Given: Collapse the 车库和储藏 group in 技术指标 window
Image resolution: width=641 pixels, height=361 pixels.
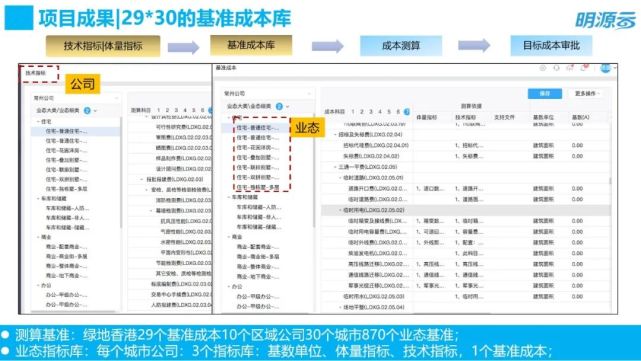Looking at the screenshot, I should tap(38, 199).
